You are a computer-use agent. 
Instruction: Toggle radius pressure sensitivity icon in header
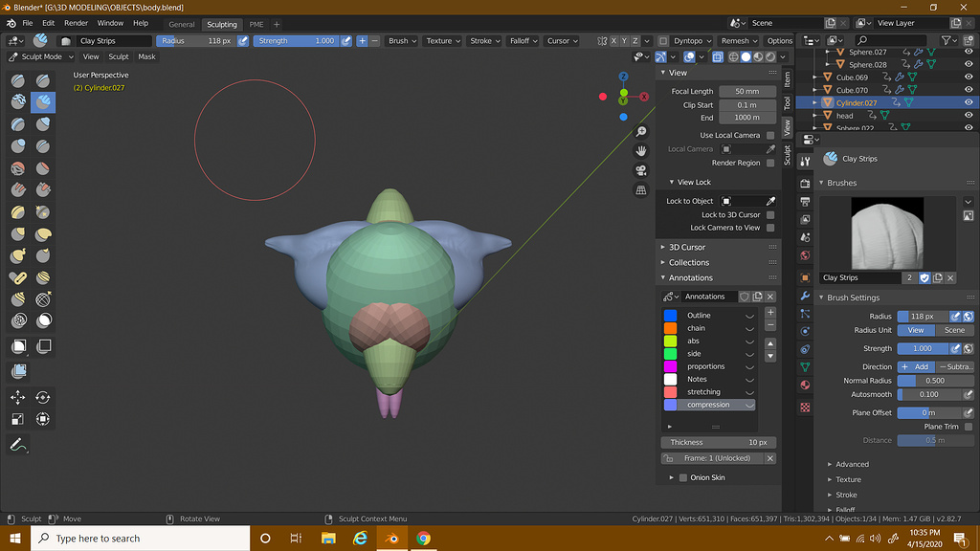click(243, 40)
